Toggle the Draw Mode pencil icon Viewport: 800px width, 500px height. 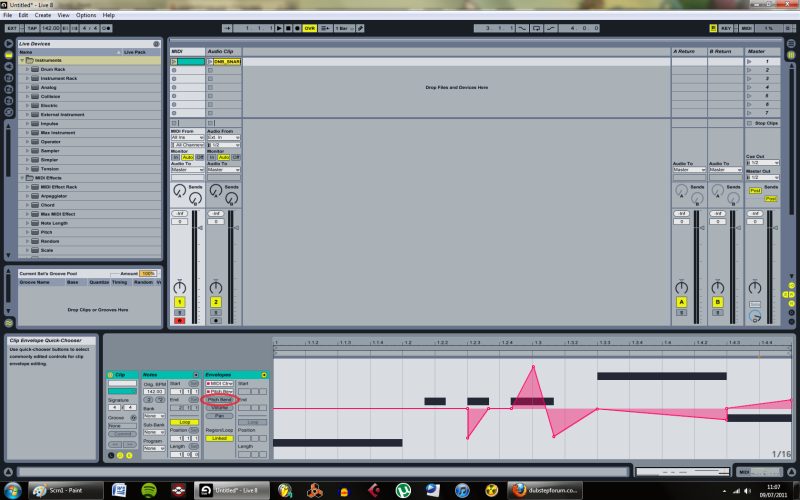[x=360, y=28]
